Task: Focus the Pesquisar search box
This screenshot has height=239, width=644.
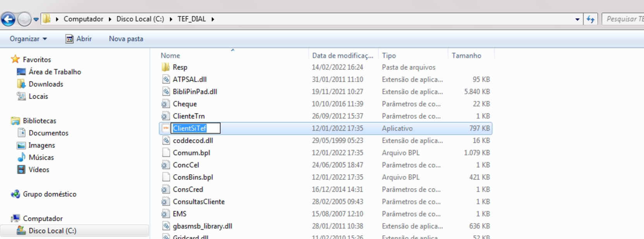Action: pos(623,19)
